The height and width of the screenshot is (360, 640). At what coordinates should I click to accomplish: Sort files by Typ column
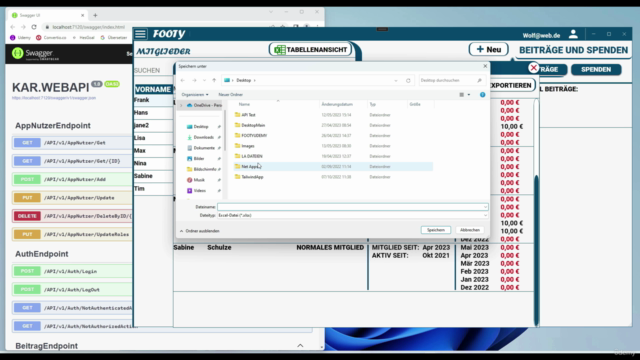372,104
